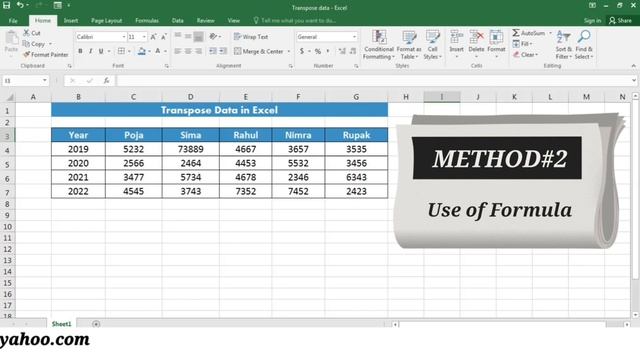Screen dimensions: 640x360
Task: Switch to the Formulas tab
Action: (147, 20)
